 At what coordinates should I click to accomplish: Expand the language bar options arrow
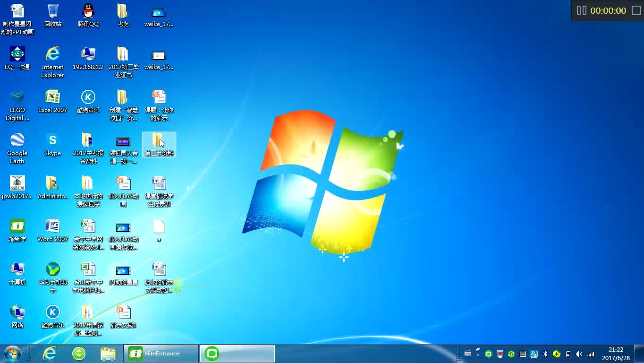pyautogui.click(x=478, y=355)
